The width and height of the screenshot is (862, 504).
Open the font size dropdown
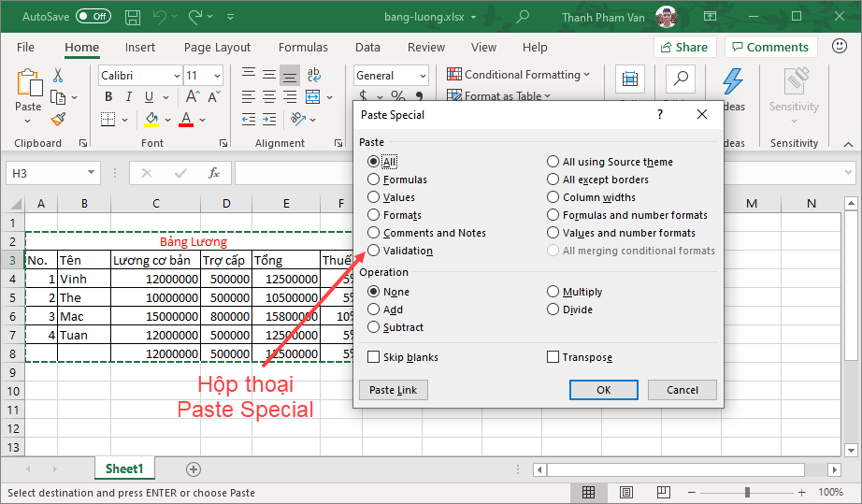[217, 76]
